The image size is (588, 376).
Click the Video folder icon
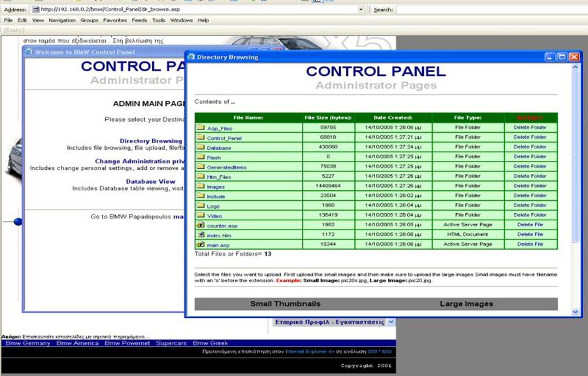[201, 215]
